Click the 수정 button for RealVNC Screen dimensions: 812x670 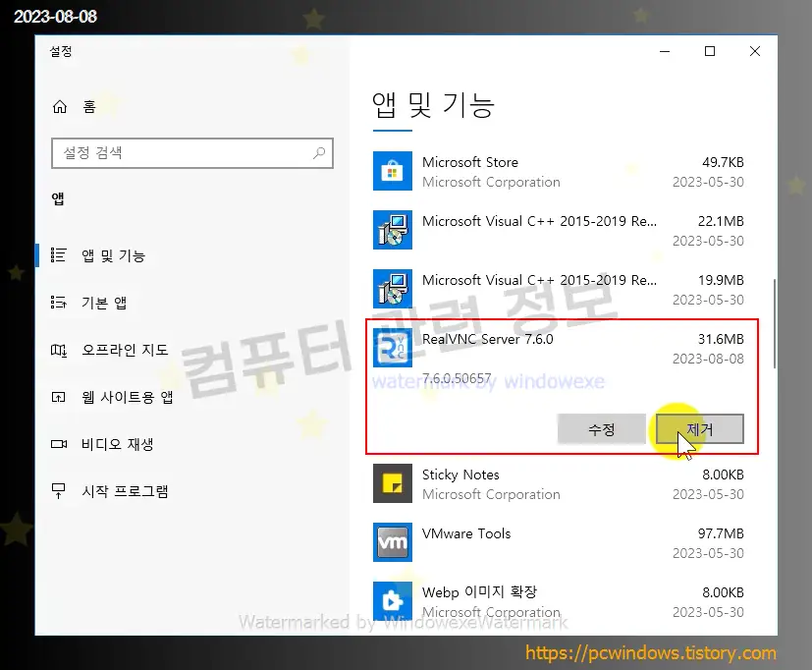point(601,429)
